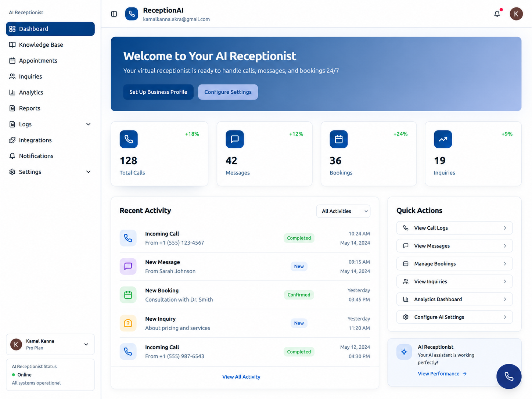Click the kamalkanna.akra@gmail.com email text
Viewport: 532px width, 399px height.
176,19
